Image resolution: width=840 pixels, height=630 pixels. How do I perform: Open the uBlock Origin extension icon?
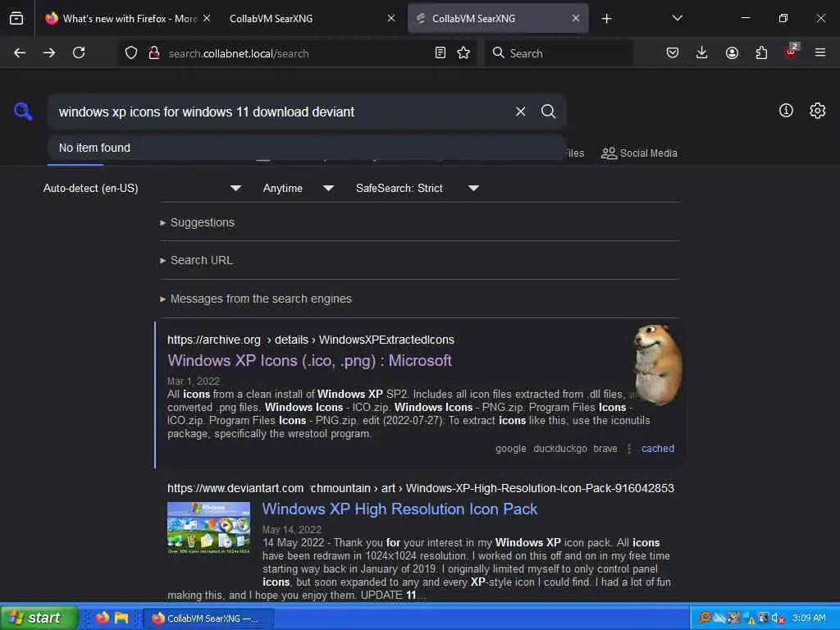792,52
